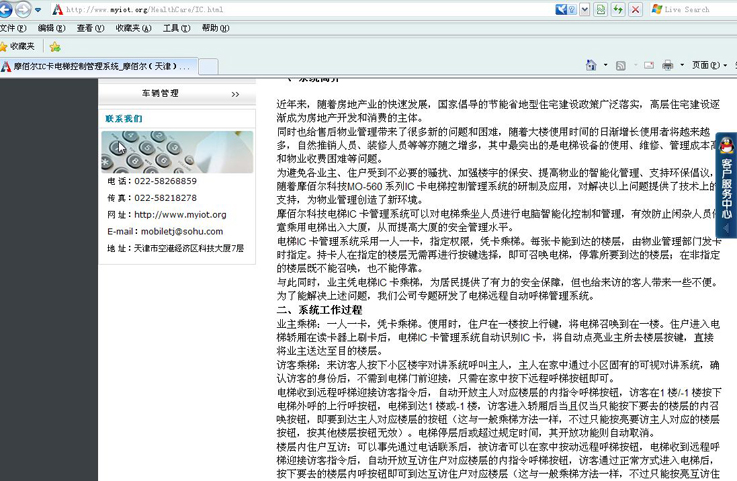Expand the 车辆管理 sidebar section
Image resolution: width=737 pixels, height=481 pixels.
coord(177,94)
